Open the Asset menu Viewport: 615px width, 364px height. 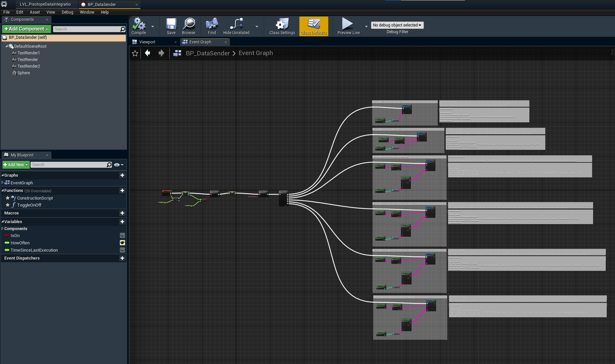(x=35, y=12)
